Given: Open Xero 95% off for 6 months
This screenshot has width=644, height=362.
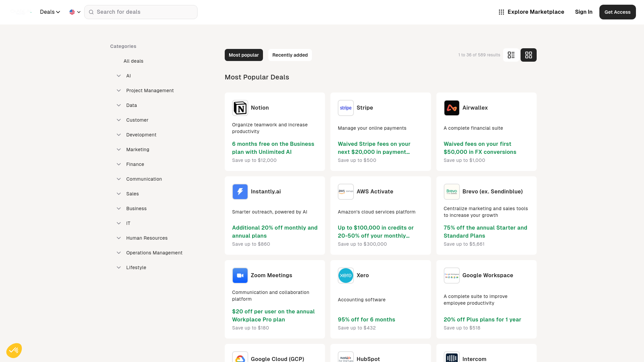Looking at the screenshot, I should point(366,319).
